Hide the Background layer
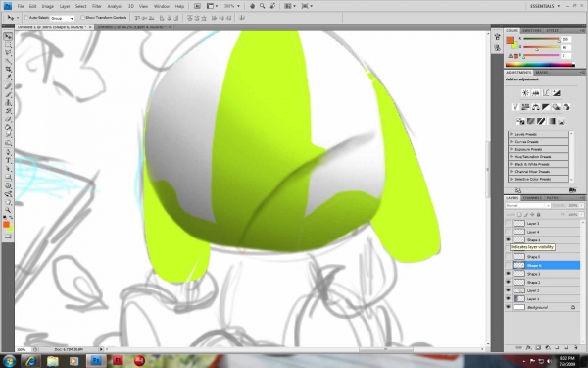588x368 pixels. point(508,307)
